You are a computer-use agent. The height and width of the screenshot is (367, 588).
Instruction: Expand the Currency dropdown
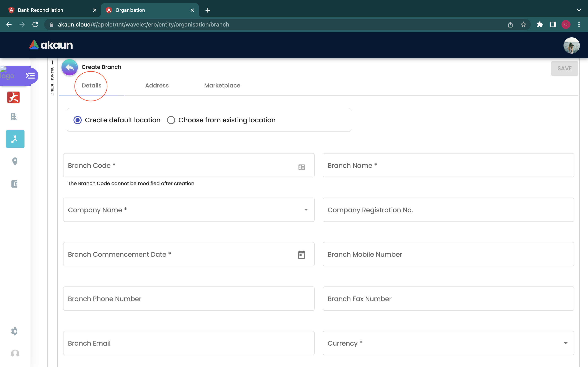[x=565, y=343]
